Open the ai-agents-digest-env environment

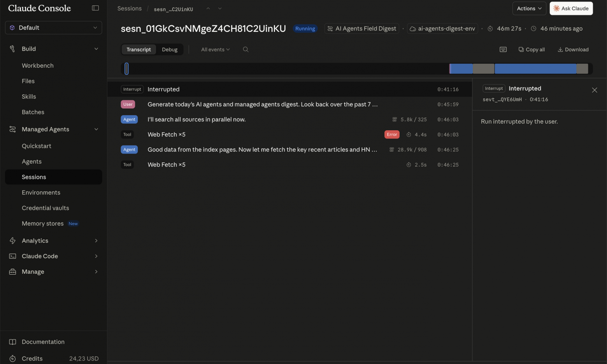(442, 28)
